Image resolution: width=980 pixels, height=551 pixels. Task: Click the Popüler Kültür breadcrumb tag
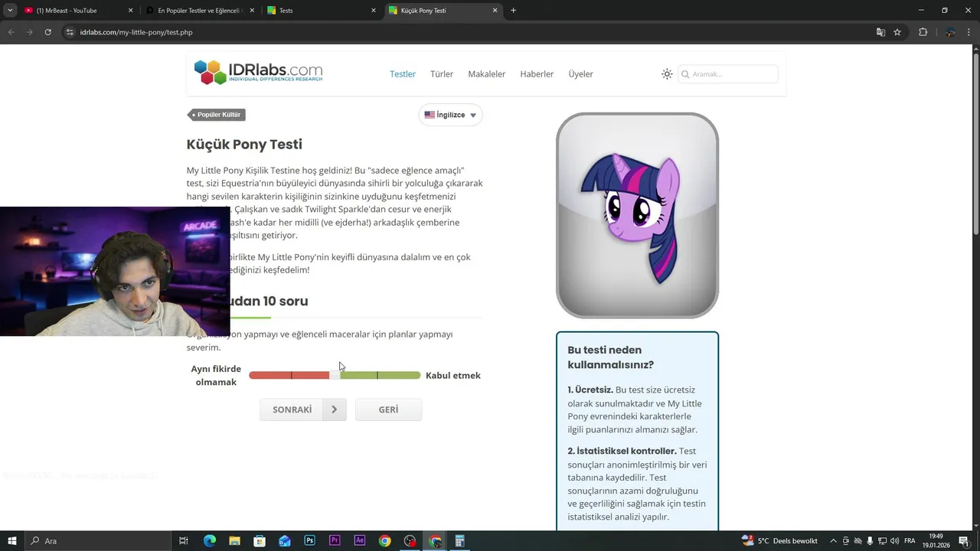[217, 115]
